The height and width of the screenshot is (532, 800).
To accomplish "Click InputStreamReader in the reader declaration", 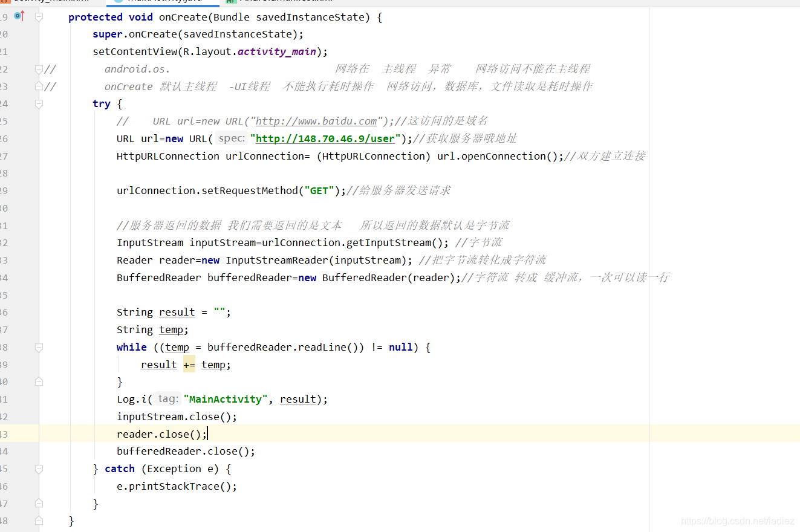I will [x=277, y=261].
